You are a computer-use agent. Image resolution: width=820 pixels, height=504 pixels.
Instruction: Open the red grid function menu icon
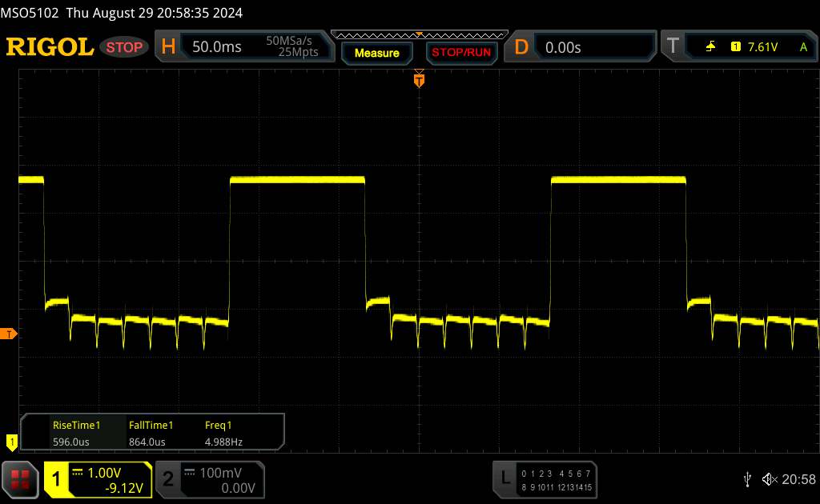tap(20, 480)
